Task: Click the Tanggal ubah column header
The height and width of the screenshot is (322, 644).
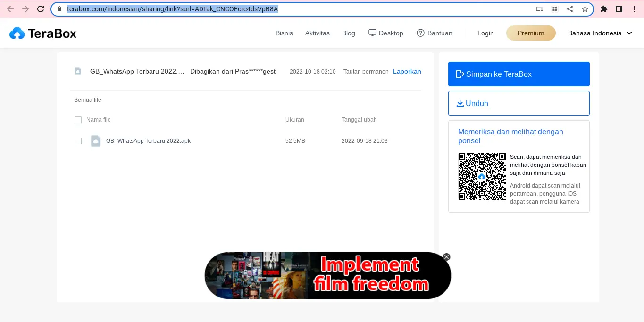Action: click(x=359, y=120)
